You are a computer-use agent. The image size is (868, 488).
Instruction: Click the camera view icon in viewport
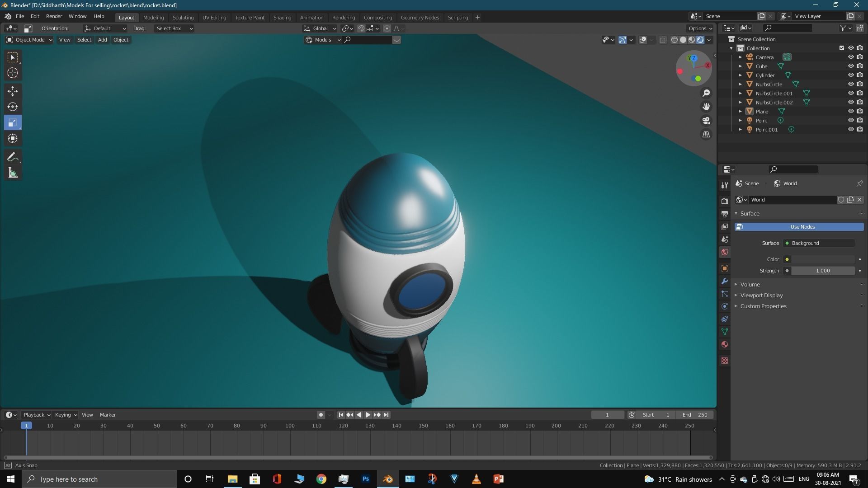click(706, 121)
